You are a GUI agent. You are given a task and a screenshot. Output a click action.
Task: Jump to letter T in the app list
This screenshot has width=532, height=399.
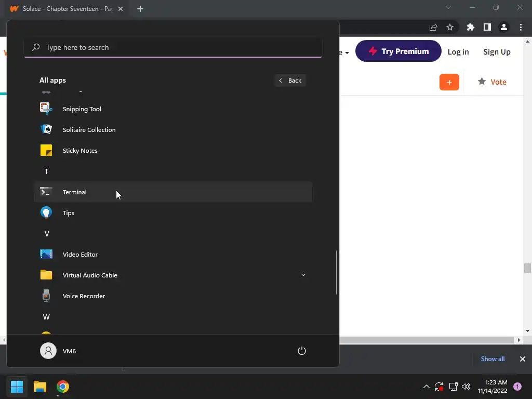(46, 171)
